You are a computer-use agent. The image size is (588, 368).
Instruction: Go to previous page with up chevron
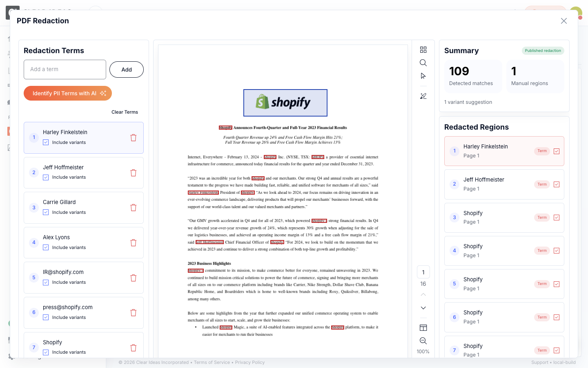click(x=423, y=294)
